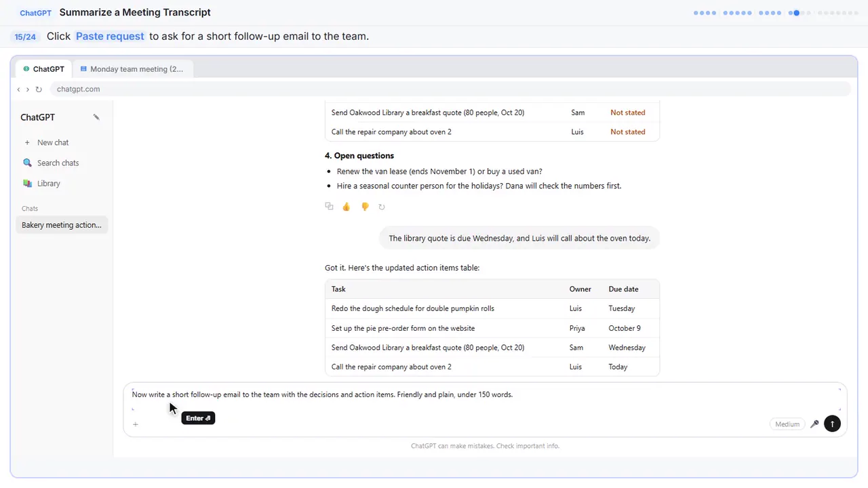Screen dimensions: 868x488
Task: Click "Got it. Here's the updated" line
Action: pyautogui.click(x=402, y=268)
